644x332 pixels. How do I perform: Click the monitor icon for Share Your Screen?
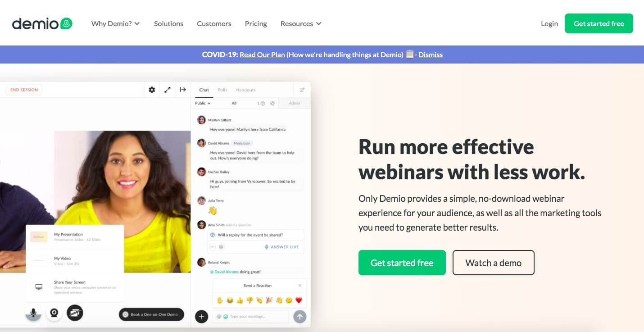tap(39, 287)
